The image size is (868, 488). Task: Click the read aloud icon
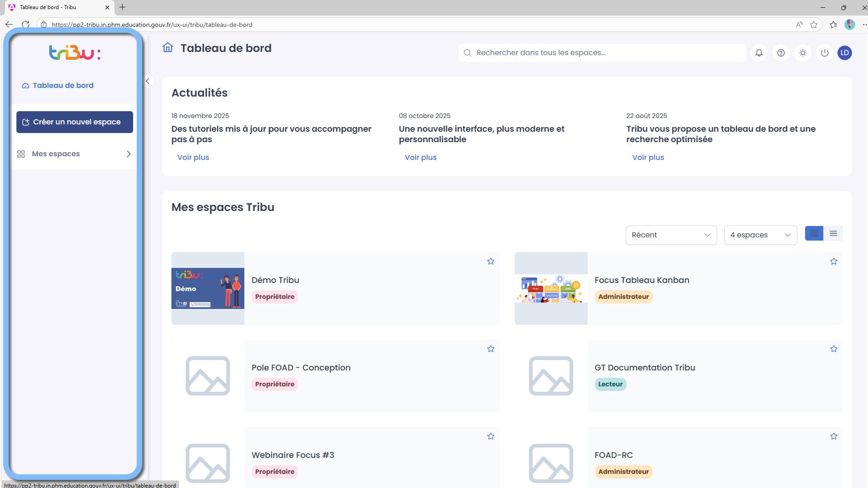pos(799,25)
